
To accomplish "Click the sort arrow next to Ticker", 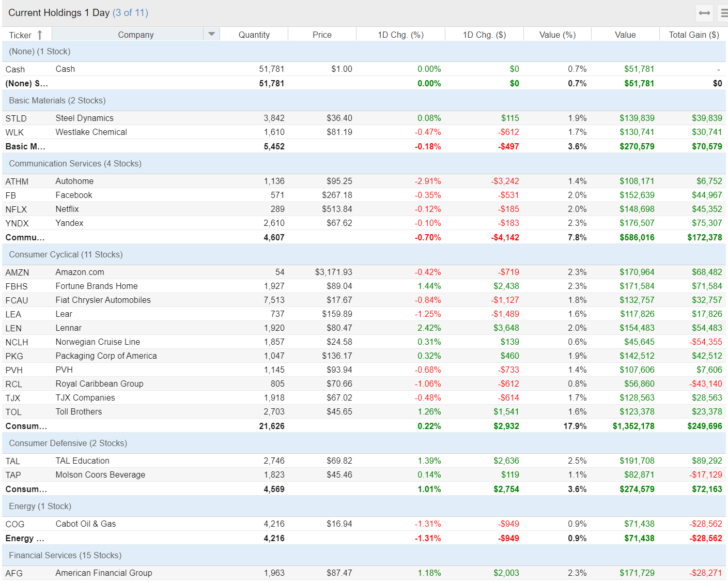I will tap(40, 35).
